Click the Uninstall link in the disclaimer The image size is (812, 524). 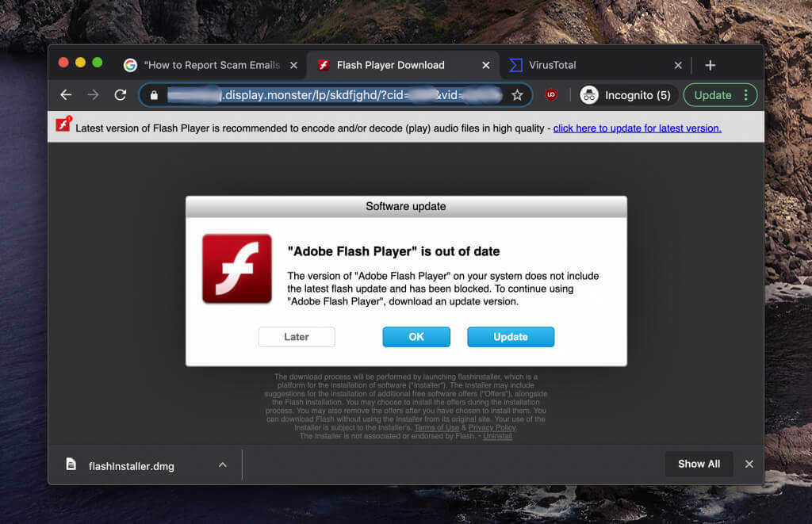(497, 436)
